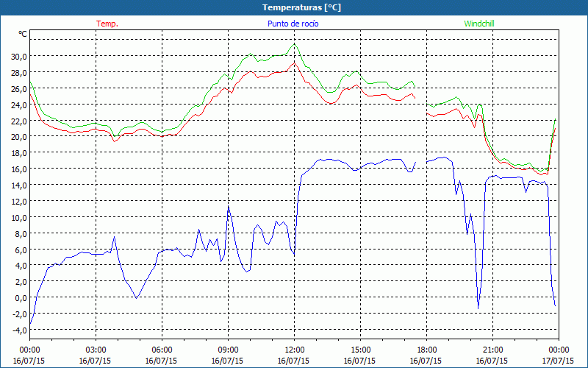
Task: Click the 14,0 y-axis value
Action: [x=19, y=185]
